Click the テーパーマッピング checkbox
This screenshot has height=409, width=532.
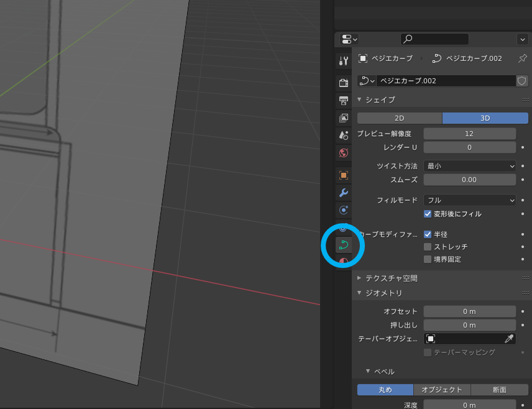pyautogui.click(x=428, y=352)
